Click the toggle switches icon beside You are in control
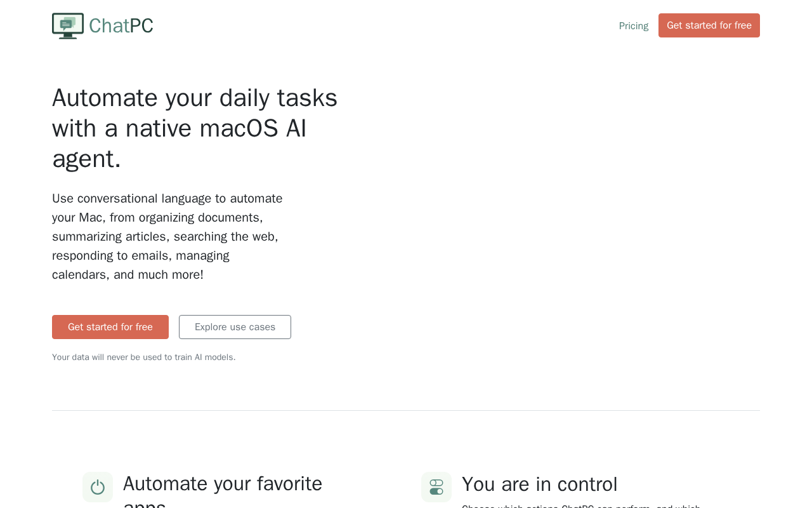 point(436,487)
